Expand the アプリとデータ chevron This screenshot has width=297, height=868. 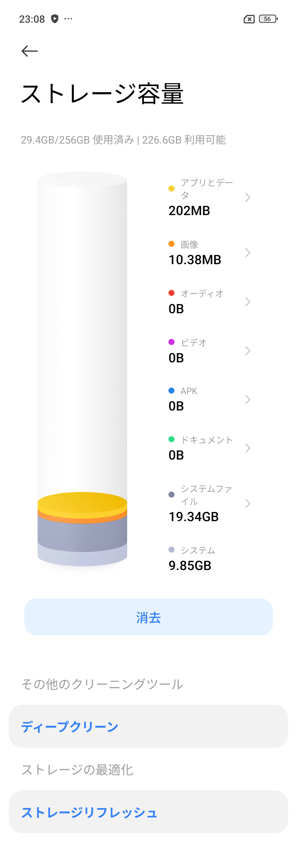click(247, 197)
